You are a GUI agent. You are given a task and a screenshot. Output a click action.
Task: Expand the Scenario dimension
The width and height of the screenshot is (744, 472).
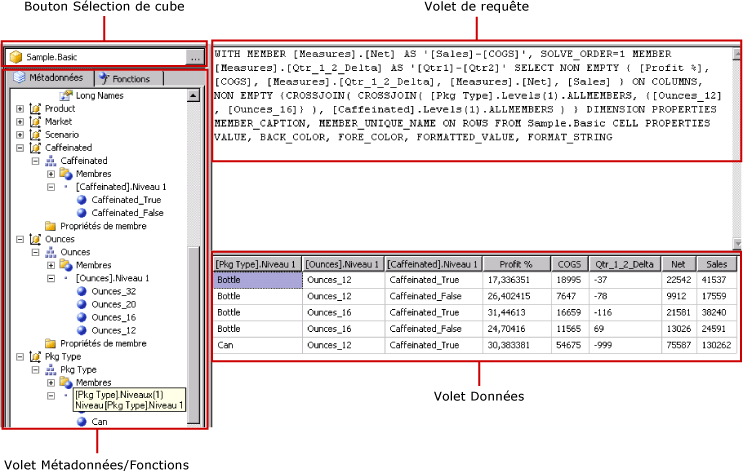pyautogui.click(x=20, y=135)
